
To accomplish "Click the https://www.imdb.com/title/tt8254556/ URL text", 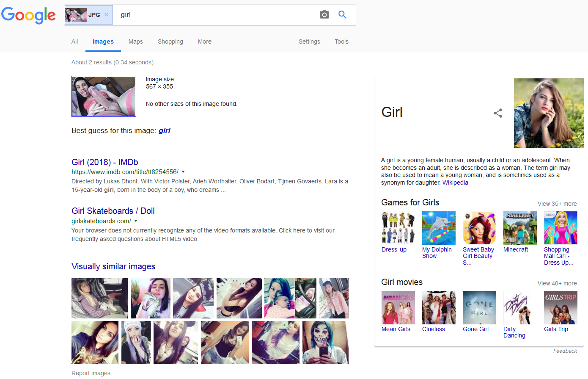I will pyautogui.click(x=125, y=172).
